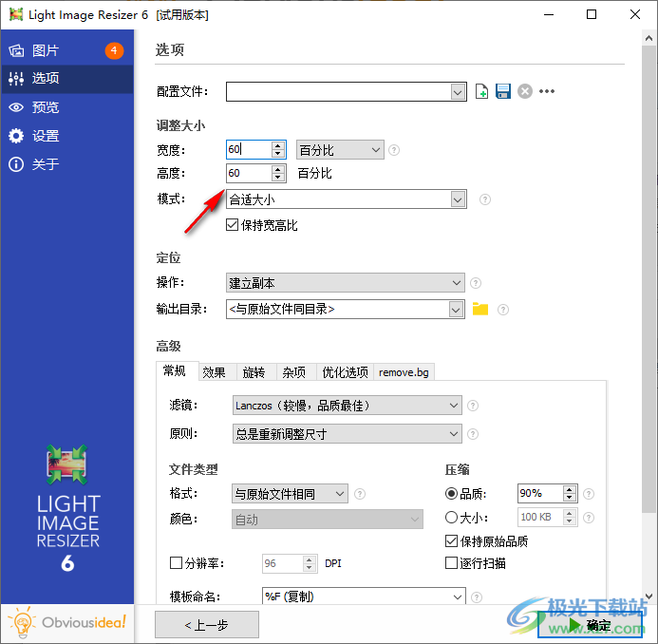Click help icon beside 大小 value

[589, 518]
